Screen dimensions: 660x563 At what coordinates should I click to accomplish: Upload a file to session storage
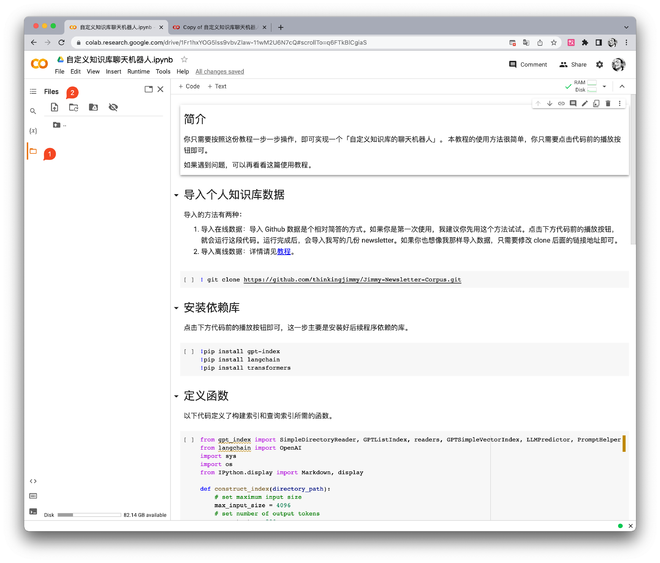54,107
